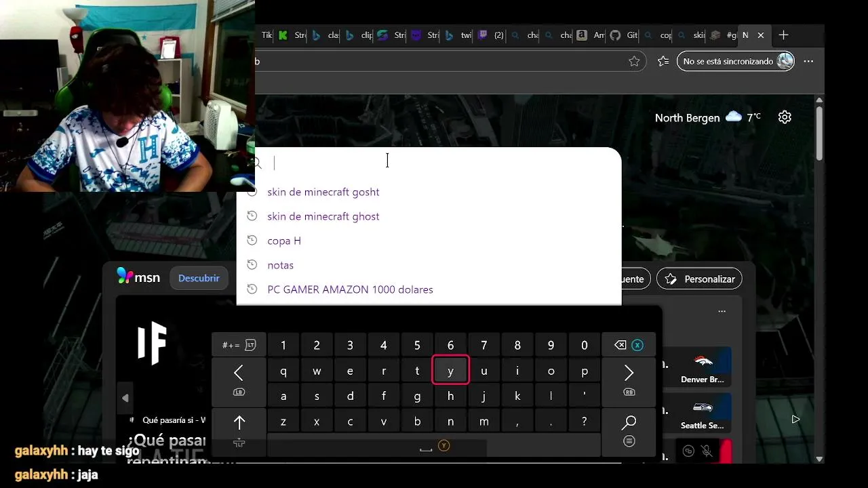Open the favorites list icon
The image size is (868, 488).
[x=663, y=61]
